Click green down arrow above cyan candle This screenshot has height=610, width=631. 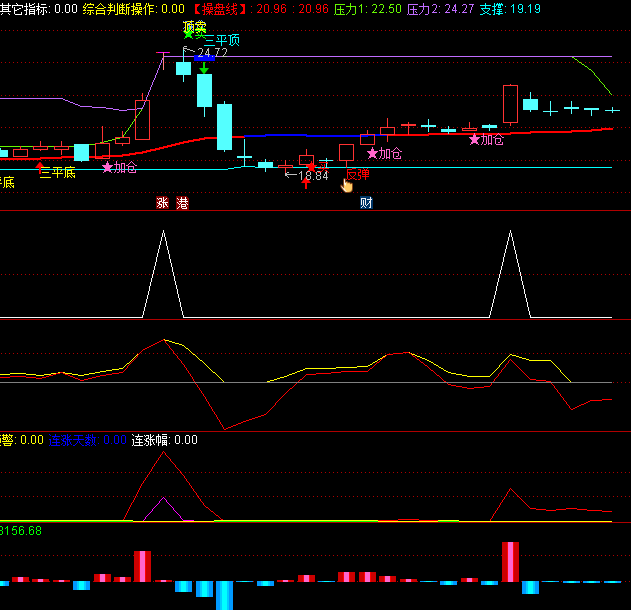click(204, 68)
